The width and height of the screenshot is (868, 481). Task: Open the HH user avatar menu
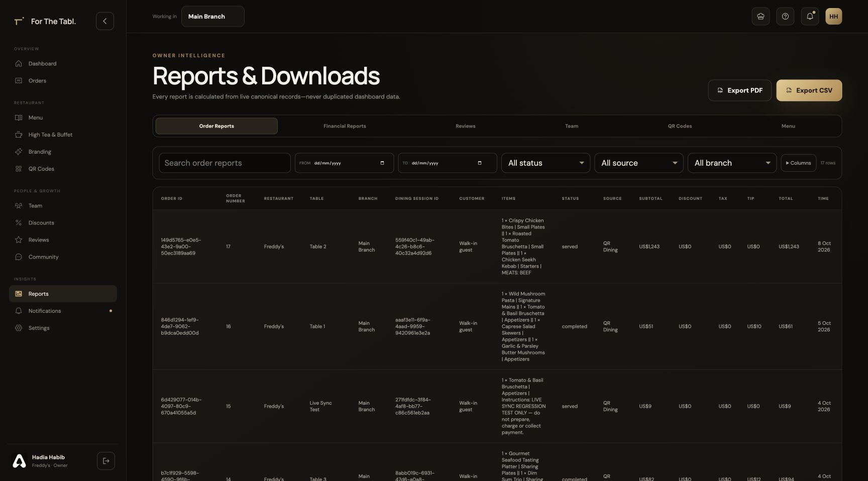point(834,17)
